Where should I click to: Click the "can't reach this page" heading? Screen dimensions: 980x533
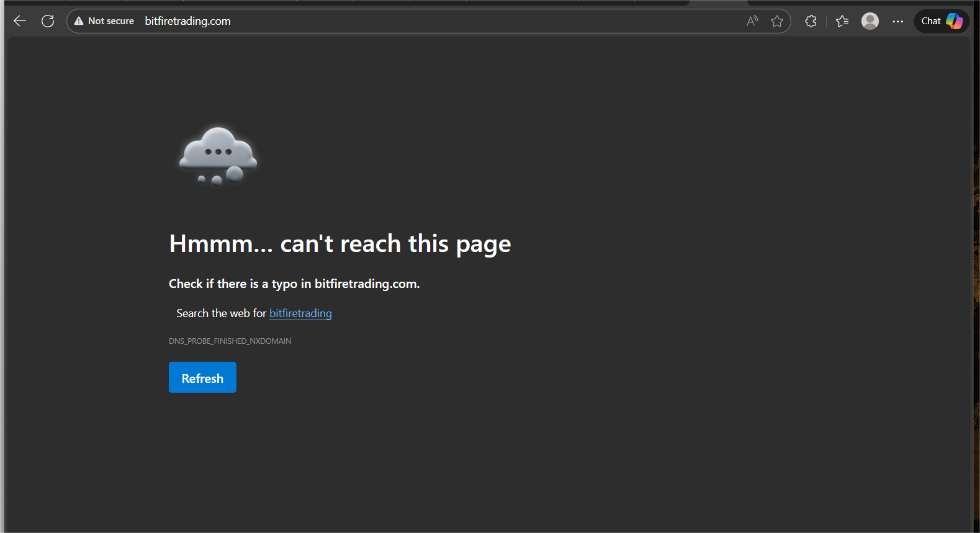pos(339,244)
